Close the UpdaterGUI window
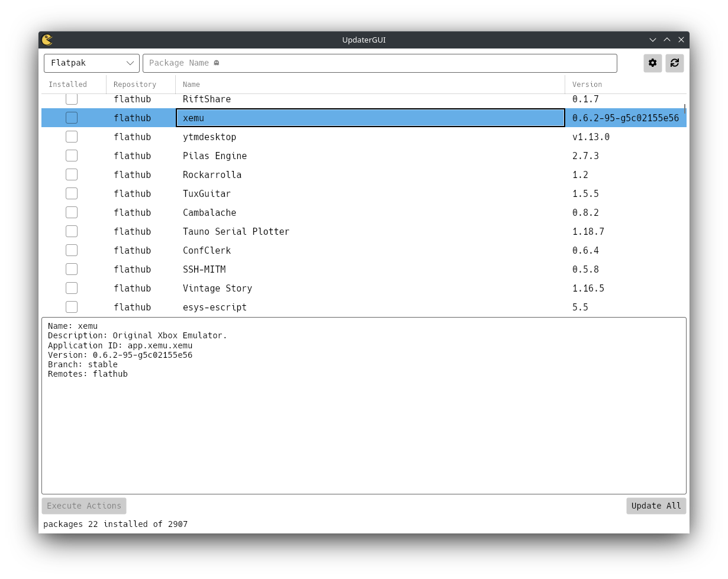728x579 pixels. pyautogui.click(x=681, y=40)
